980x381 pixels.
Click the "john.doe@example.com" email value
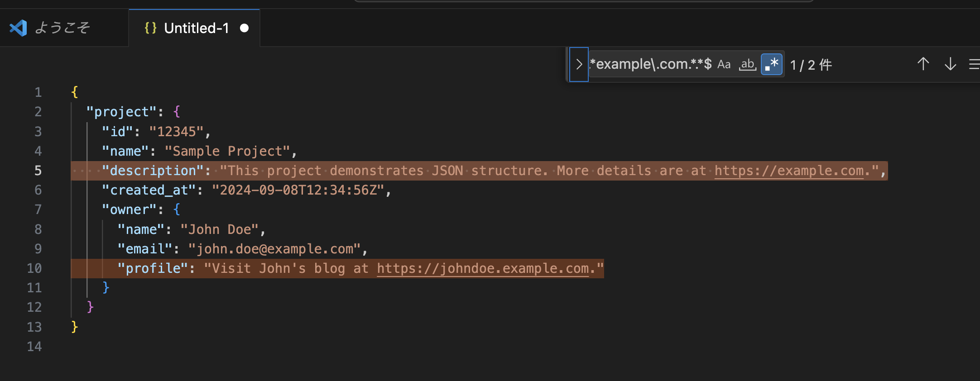[x=274, y=249]
